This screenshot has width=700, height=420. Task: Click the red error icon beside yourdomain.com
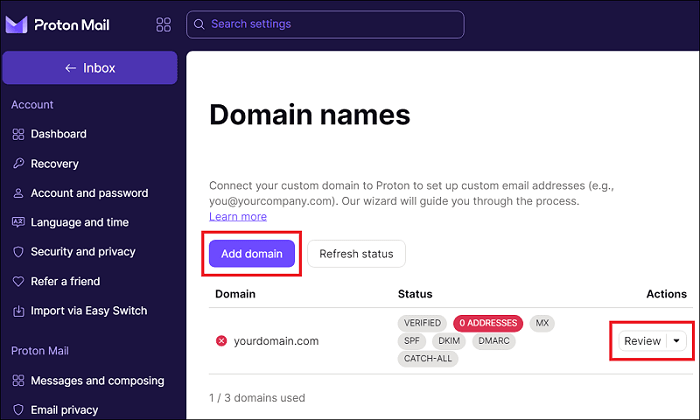coord(221,341)
